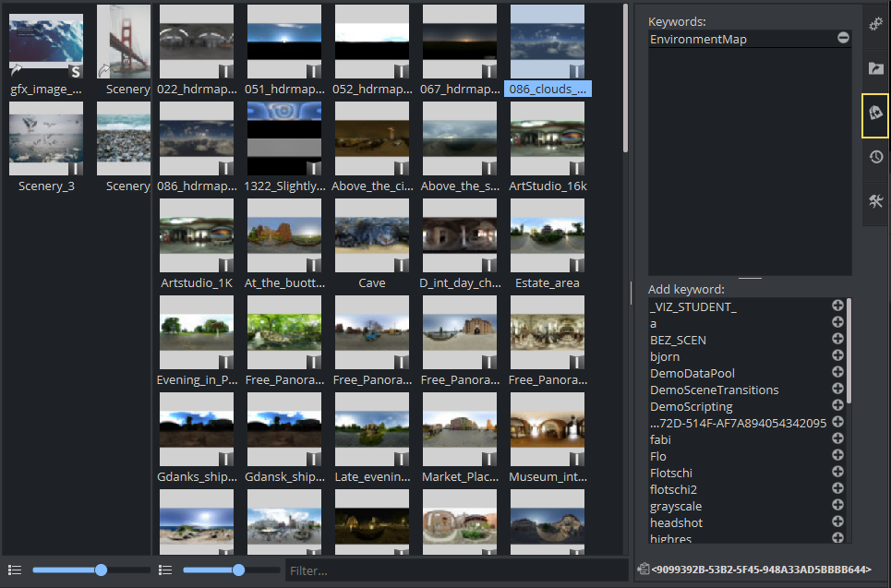This screenshot has width=891, height=588.
Task: Click the UUID icon in the status bar
Action: [x=643, y=570]
